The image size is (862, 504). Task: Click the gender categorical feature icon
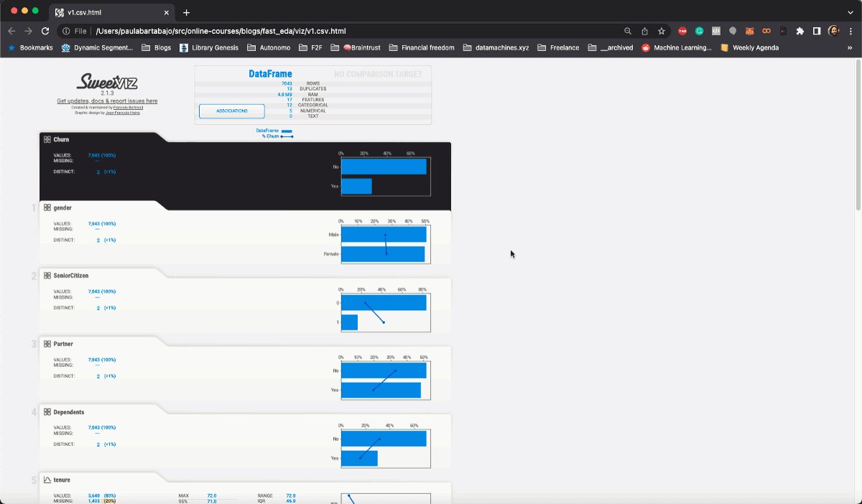click(47, 207)
